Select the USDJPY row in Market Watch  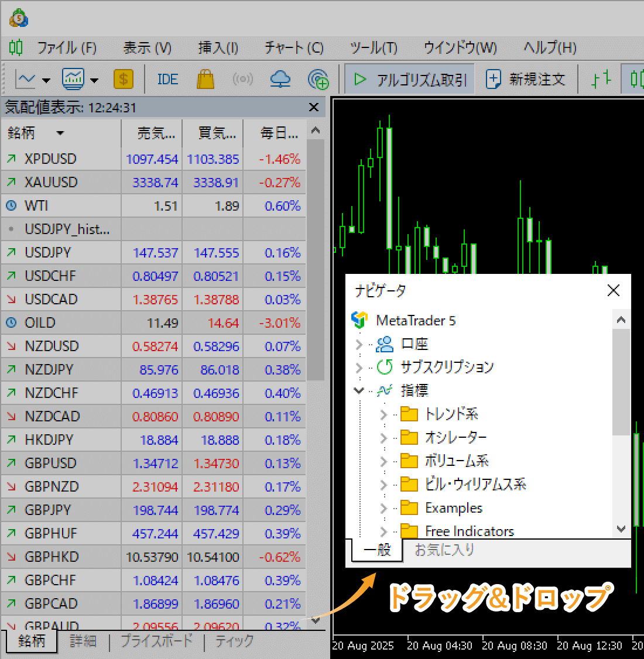coord(48,253)
